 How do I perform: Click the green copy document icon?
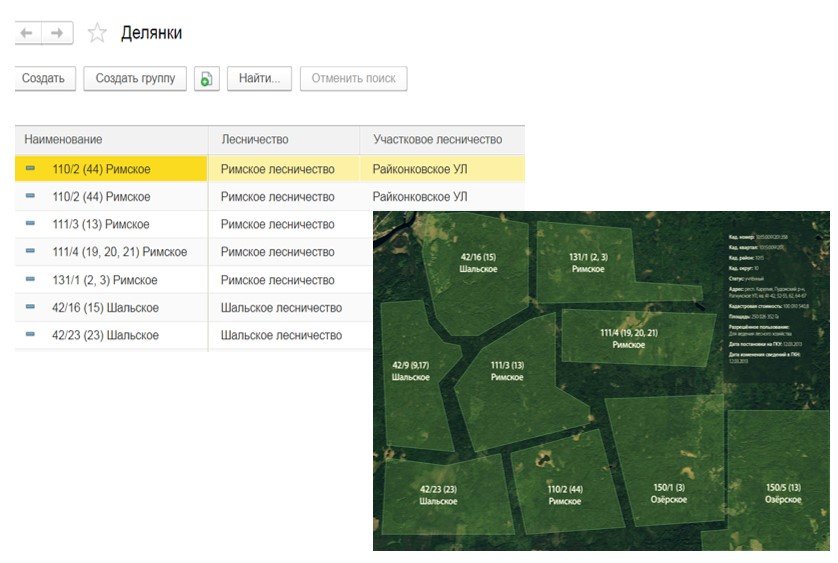point(207,79)
